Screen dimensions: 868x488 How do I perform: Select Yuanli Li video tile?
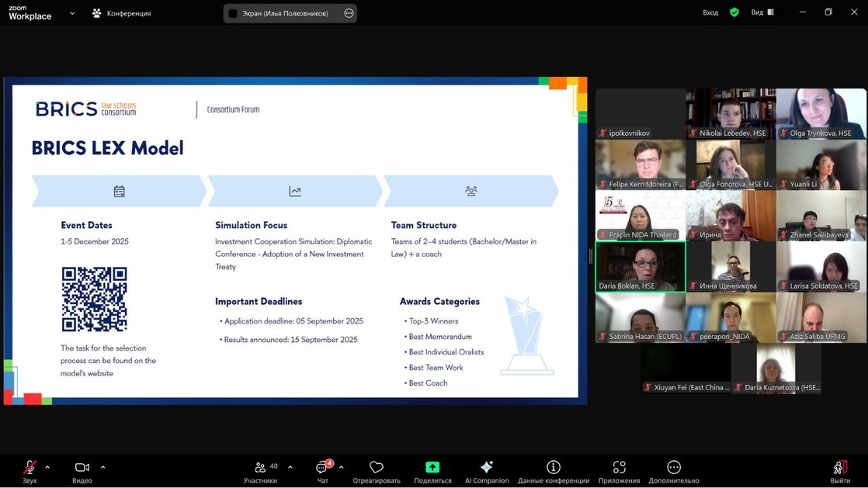[821, 164]
